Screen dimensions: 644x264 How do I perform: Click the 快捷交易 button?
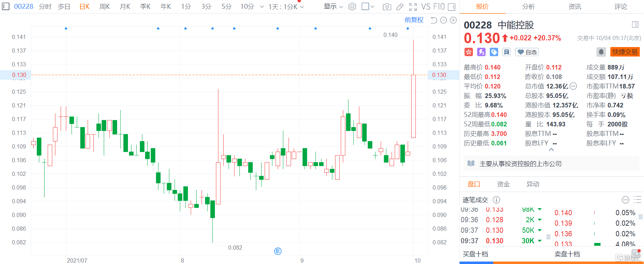click(625, 52)
